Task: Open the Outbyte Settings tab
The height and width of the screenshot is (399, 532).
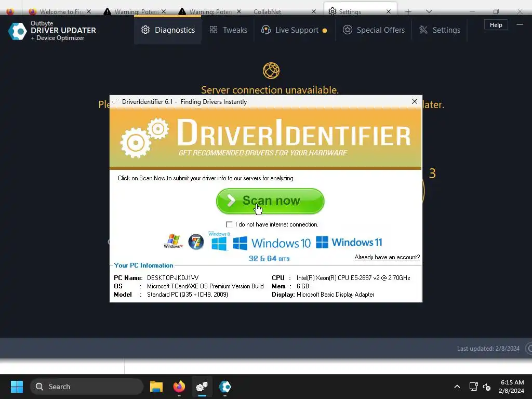Action: pos(440,30)
